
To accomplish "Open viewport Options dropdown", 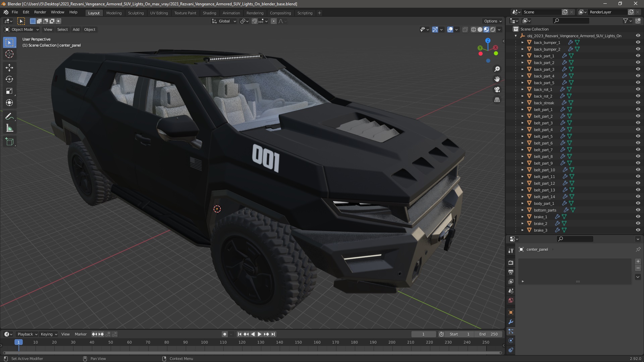I will 493,21.
